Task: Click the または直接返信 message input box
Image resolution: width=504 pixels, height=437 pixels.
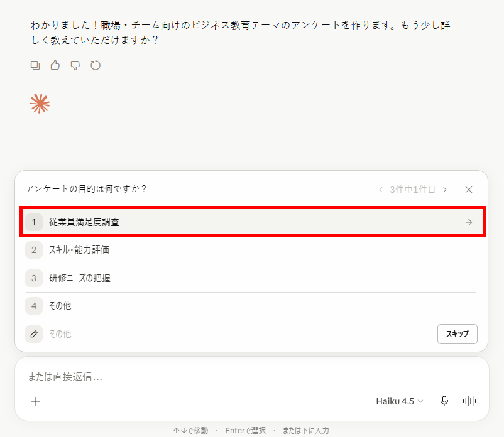Action: tap(251, 377)
